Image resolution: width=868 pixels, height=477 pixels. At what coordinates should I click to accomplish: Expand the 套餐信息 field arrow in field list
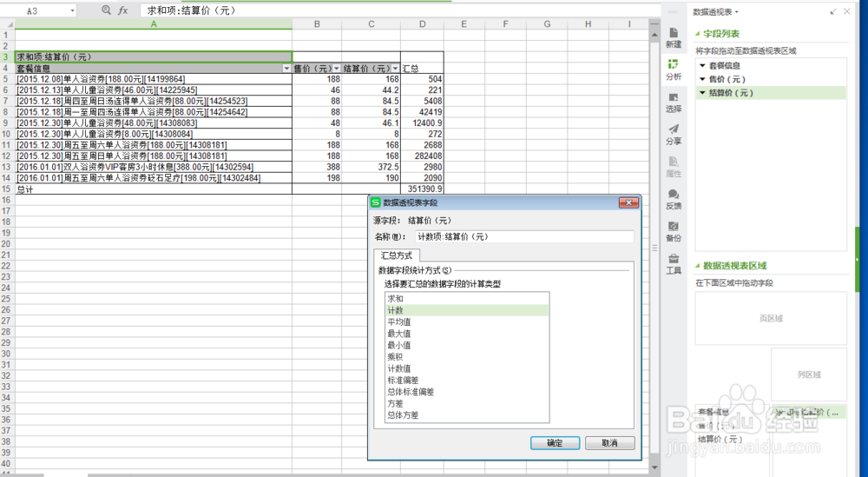(702, 65)
